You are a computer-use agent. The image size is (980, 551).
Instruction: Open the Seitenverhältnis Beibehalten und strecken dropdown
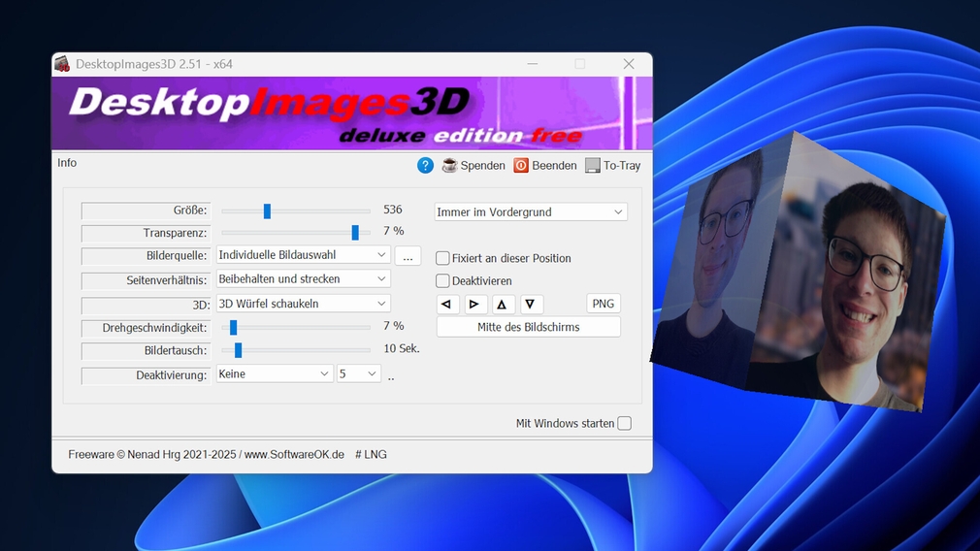[303, 278]
